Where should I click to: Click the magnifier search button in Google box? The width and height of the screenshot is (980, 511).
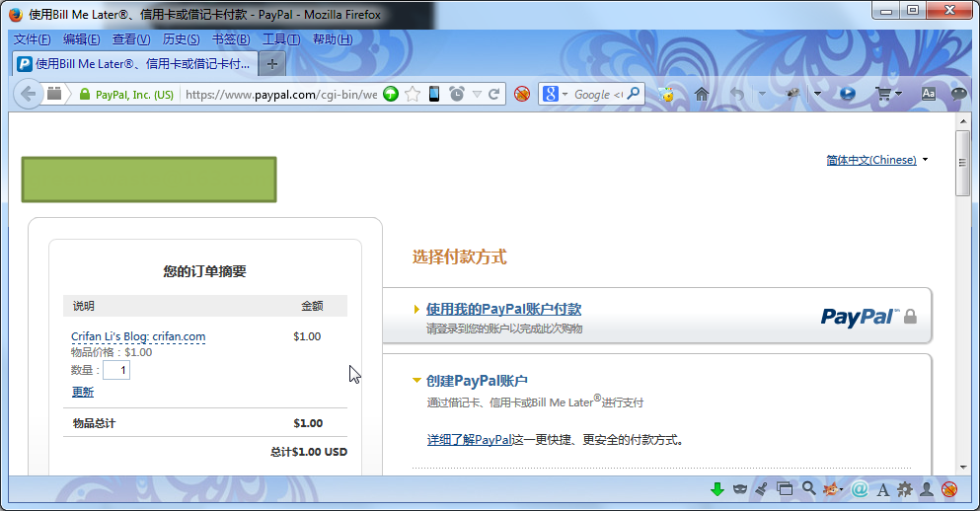click(634, 94)
